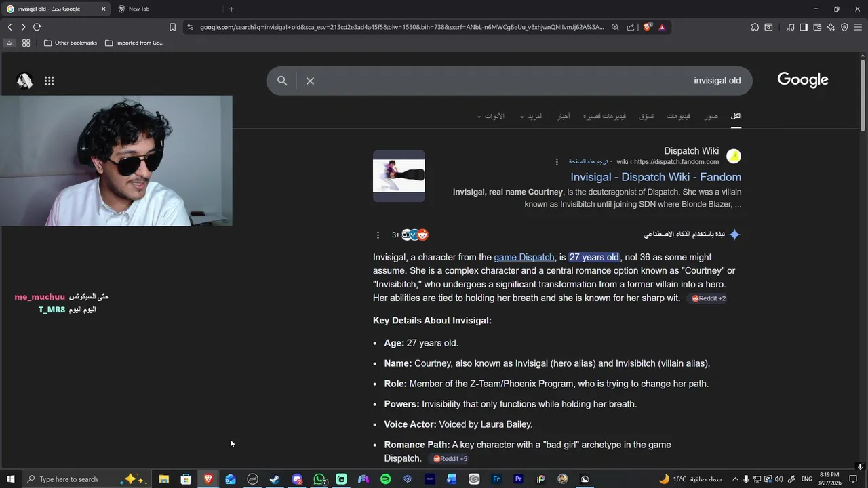Screen dimensions: 868x488
Task: Expand the المزيد more dropdown
Action: (x=532, y=117)
